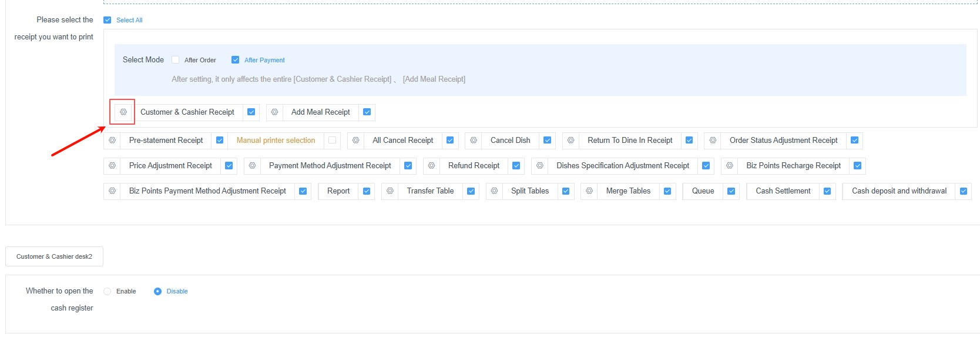
Task: Open settings gear for Customer & Cashier Receipt
Action: 123,112
